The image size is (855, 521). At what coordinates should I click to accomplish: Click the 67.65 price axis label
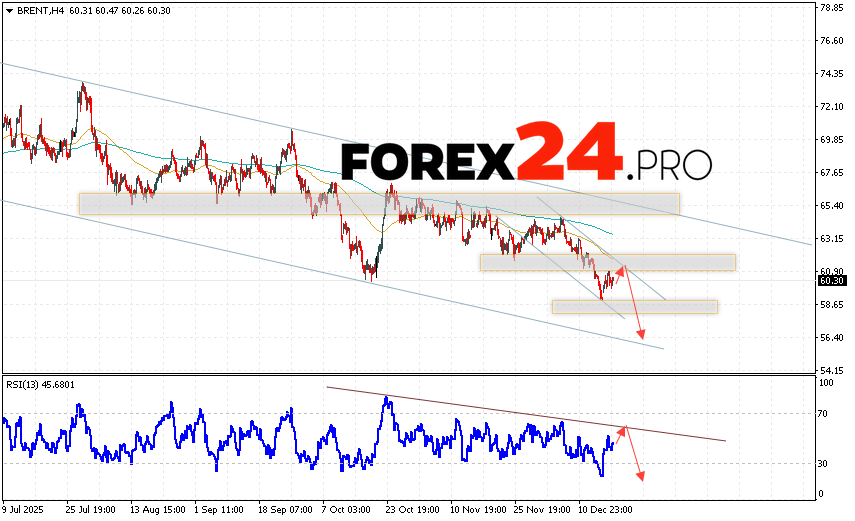pyautogui.click(x=832, y=172)
